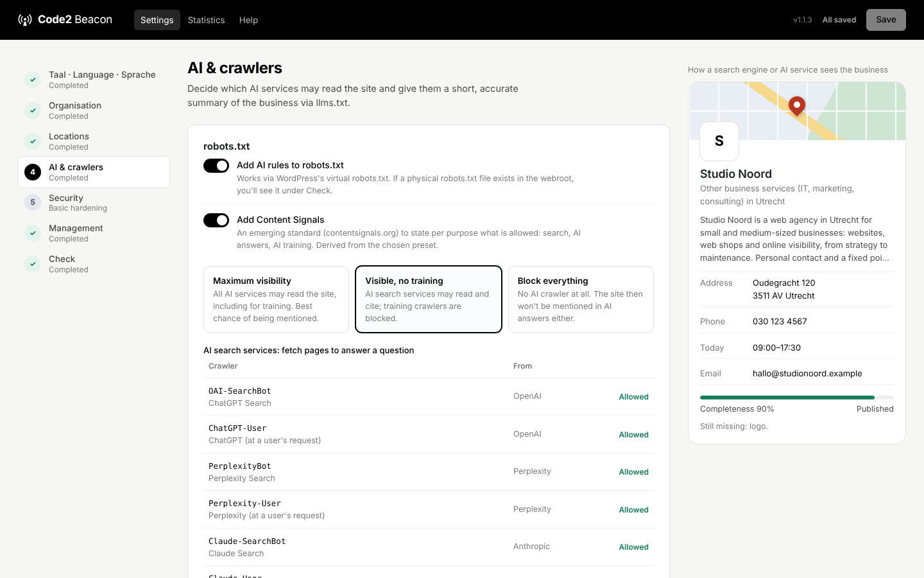Image resolution: width=924 pixels, height=578 pixels.
Task: Click today's hours 09:00–17:30
Action: pos(776,347)
